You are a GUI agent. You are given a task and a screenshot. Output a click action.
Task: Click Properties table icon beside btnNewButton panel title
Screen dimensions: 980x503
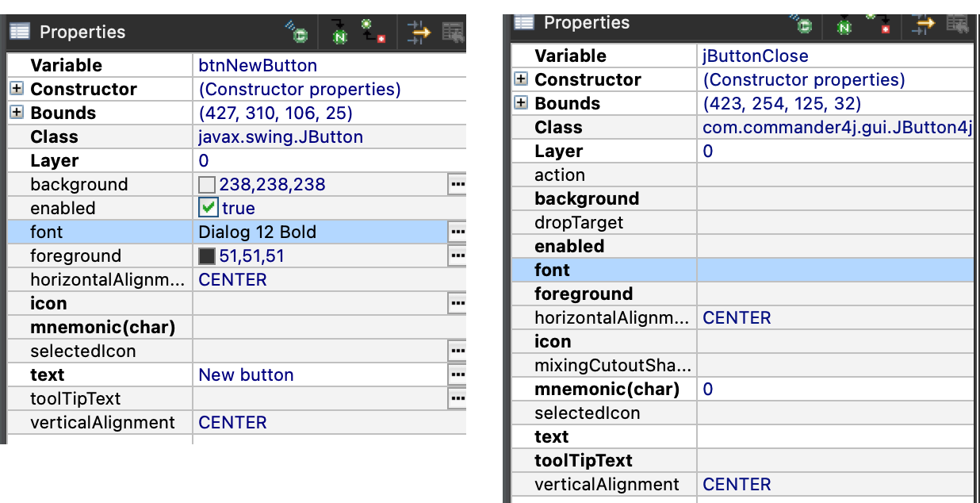point(20,33)
